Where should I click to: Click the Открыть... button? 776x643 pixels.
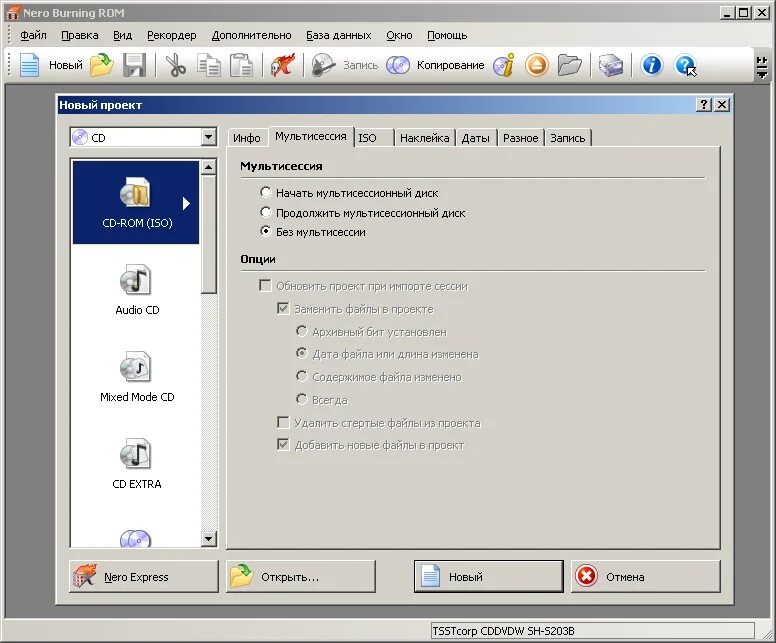(x=301, y=576)
